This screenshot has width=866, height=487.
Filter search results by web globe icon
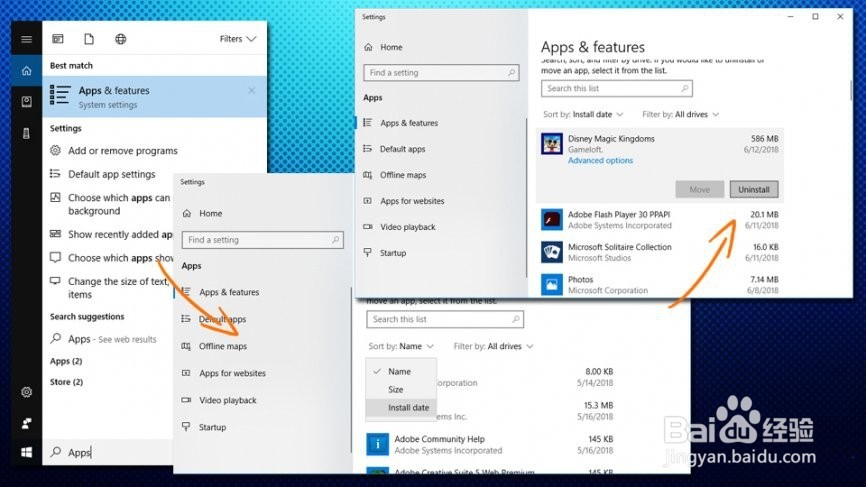tap(120, 39)
